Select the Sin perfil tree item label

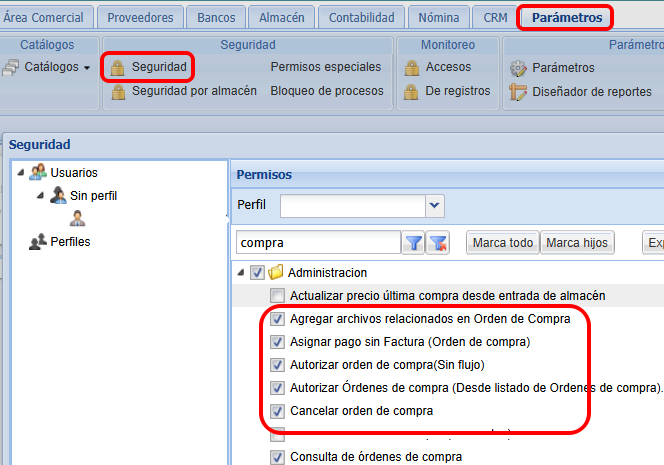point(94,196)
